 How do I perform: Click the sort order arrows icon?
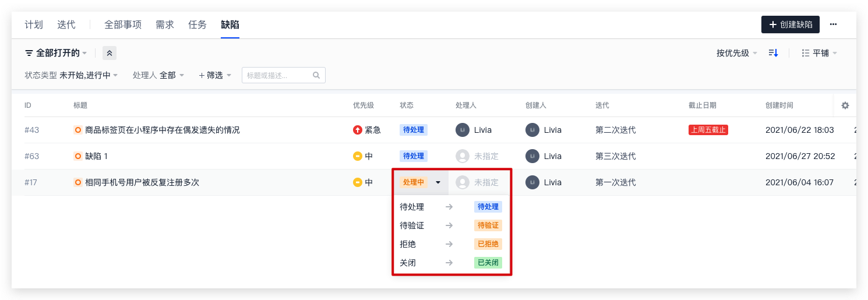pos(773,53)
